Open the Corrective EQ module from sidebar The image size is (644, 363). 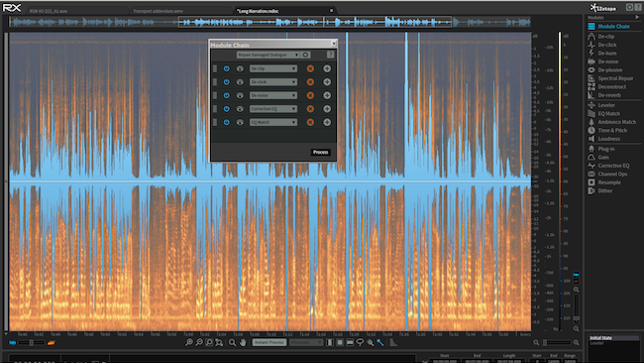tap(608, 166)
